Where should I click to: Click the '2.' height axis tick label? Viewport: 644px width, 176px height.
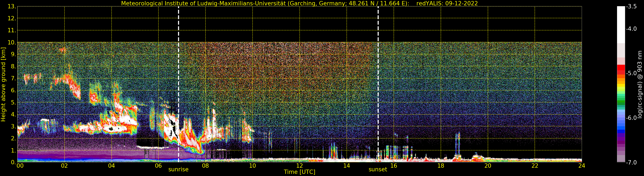[13, 138]
